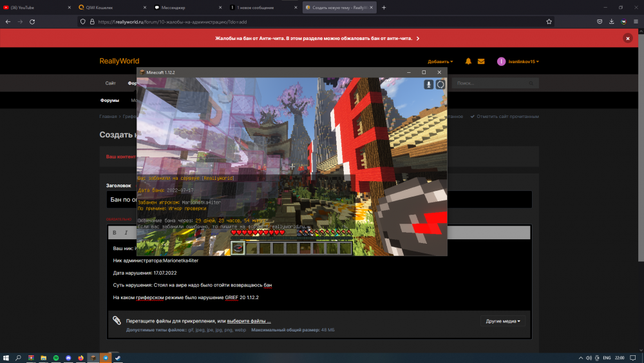Open the Форумы sub-navigation item
Viewport: 644px width, 363px height.
tap(109, 101)
